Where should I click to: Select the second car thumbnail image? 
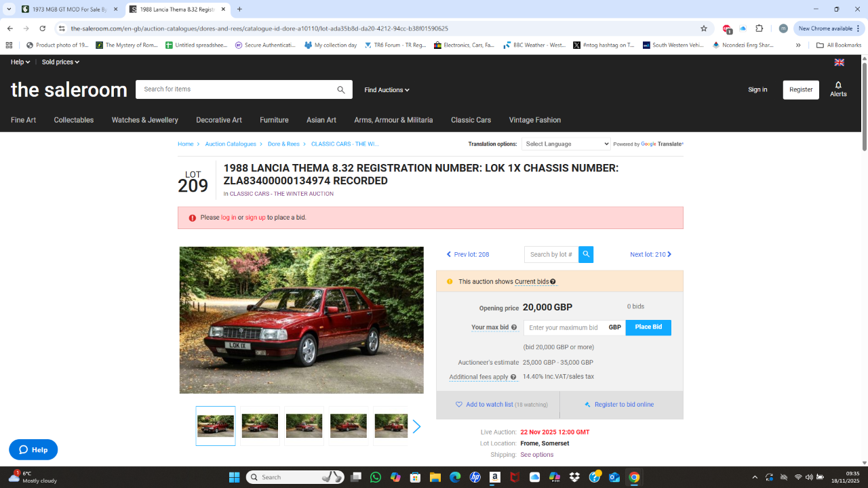(260, 426)
